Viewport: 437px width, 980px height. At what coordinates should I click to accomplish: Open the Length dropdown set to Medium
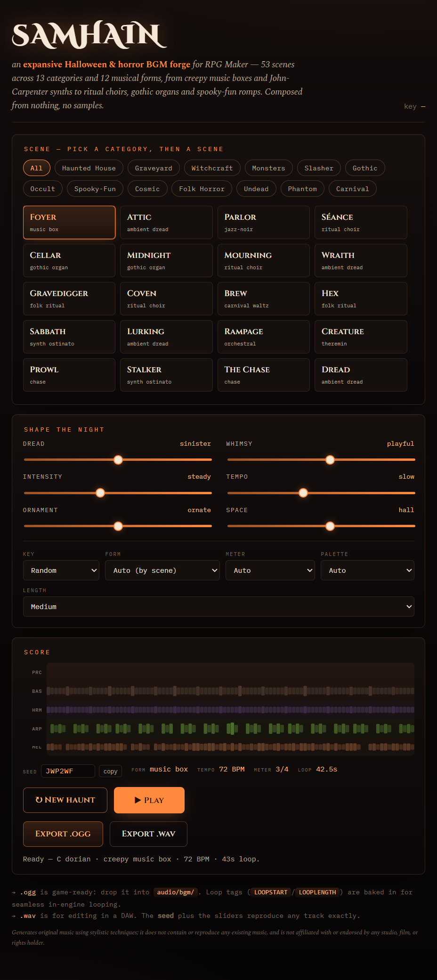[218, 607]
